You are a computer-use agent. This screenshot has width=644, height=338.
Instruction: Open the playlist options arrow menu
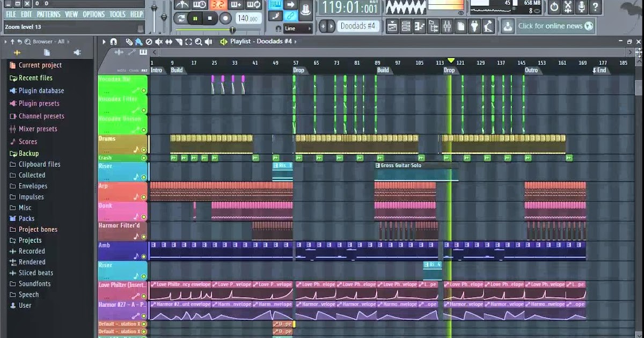(104, 41)
